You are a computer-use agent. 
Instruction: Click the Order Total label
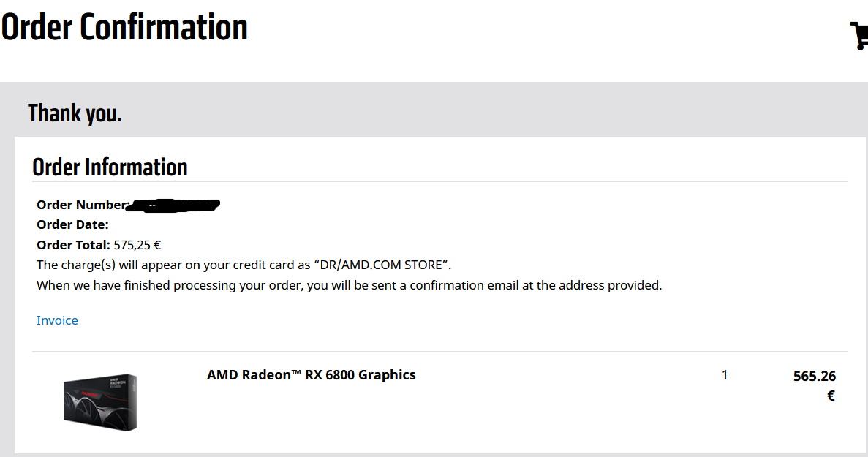[73, 245]
